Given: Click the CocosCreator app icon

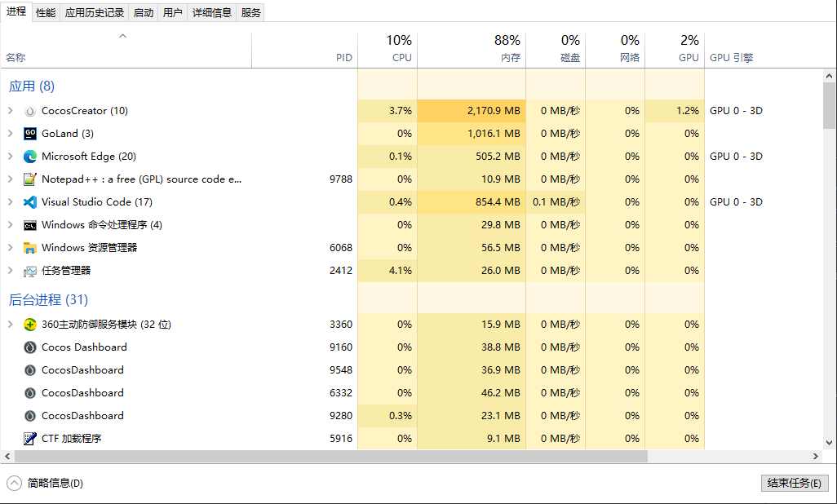Looking at the screenshot, I should coord(30,111).
